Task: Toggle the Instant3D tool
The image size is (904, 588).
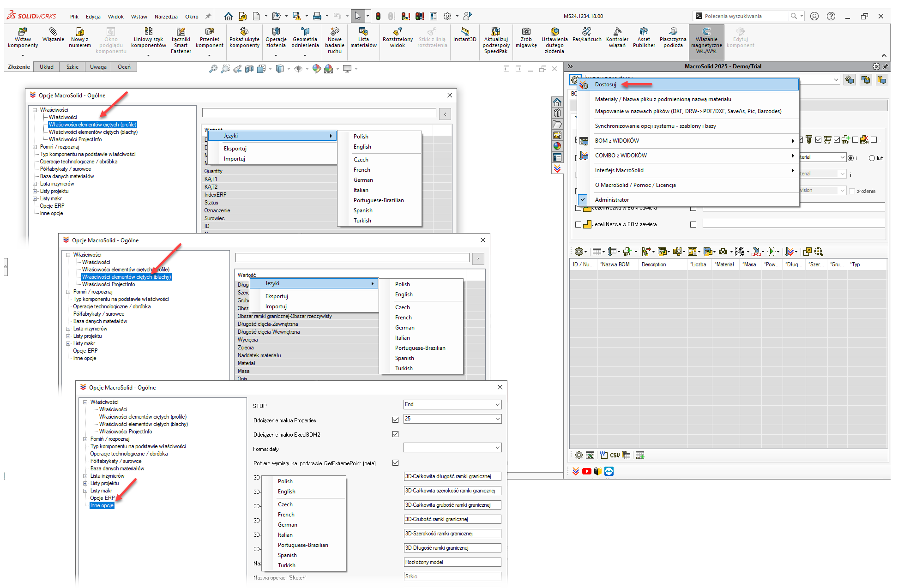Action: 464,35
